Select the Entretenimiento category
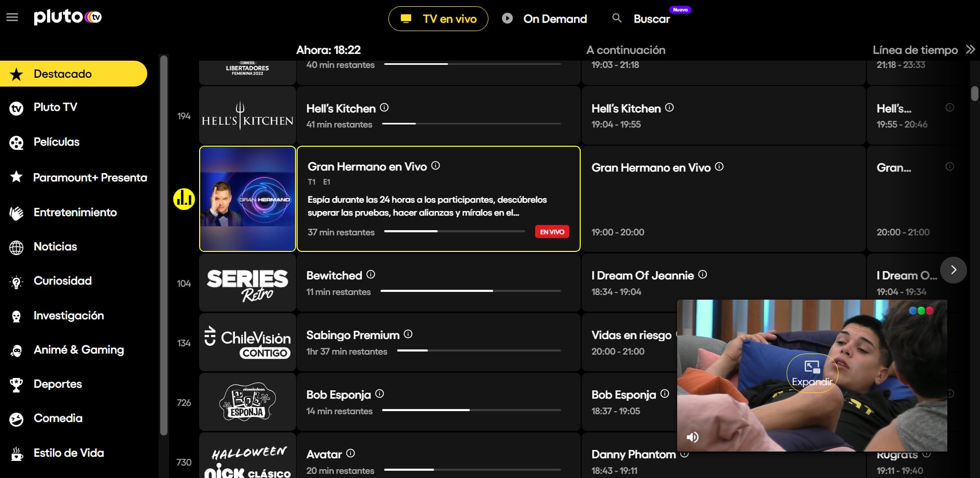Screen dimensions: 980x478 (75, 213)
